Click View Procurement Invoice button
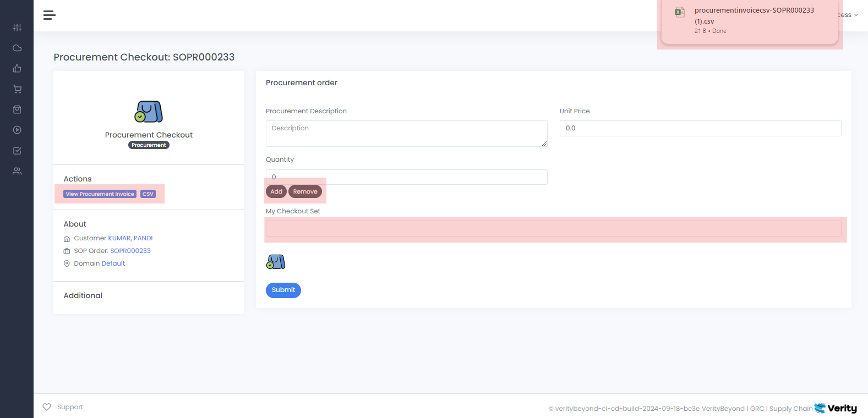Viewport: 868px width, 418px height. pyautogui.click(x=100, y=194)
